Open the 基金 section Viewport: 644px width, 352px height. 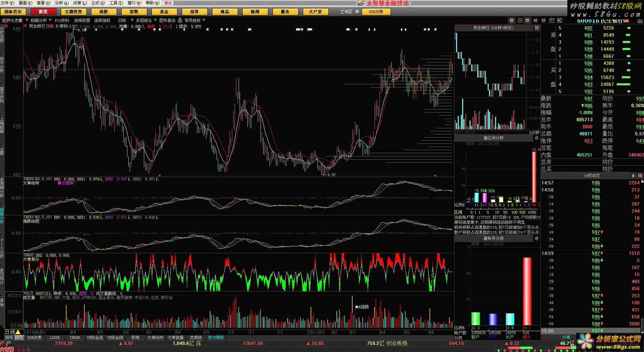[x=164, y=11]
